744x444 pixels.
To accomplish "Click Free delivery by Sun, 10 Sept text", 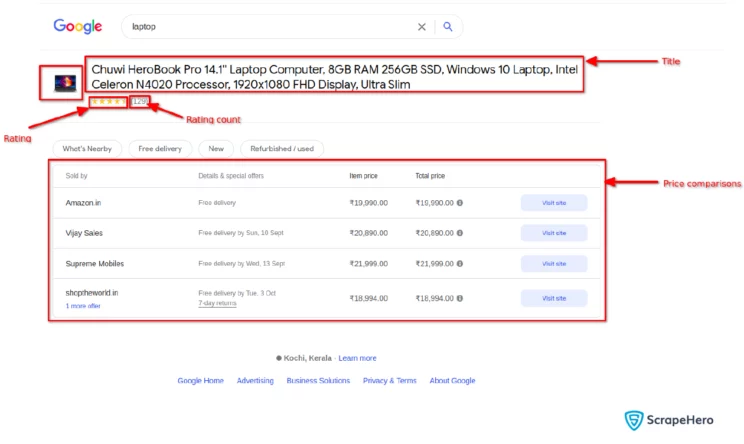I will pyautogui.click(x=241, y=233).
